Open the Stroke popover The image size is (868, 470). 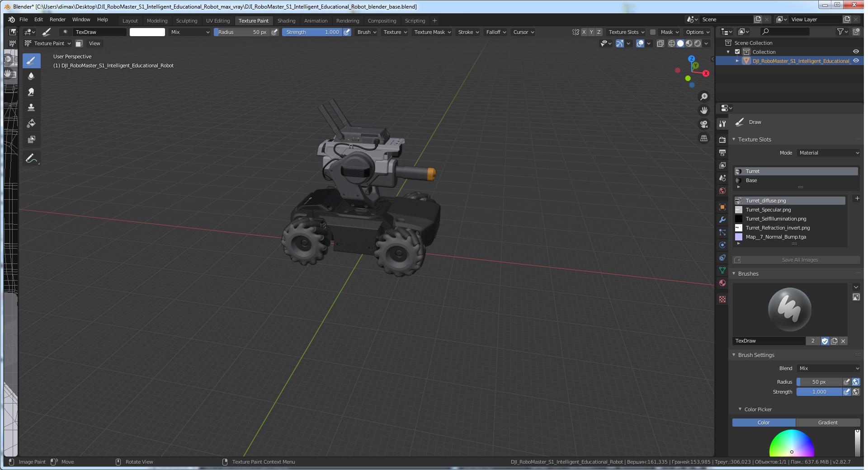coord(468,32)
